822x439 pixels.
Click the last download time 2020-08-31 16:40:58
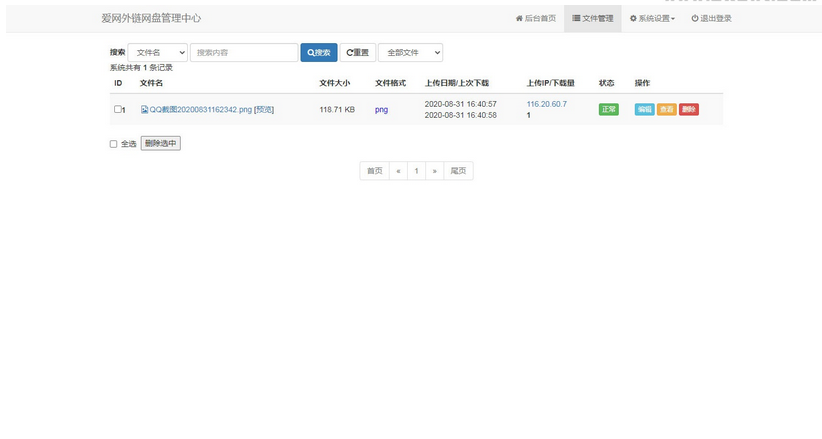click(x=460, y=115)
